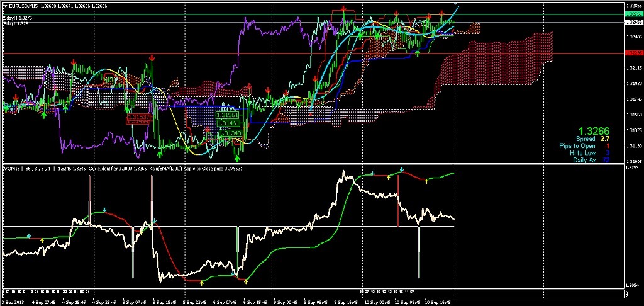Click the 1.31375 value on price scale

coord(633,130)
